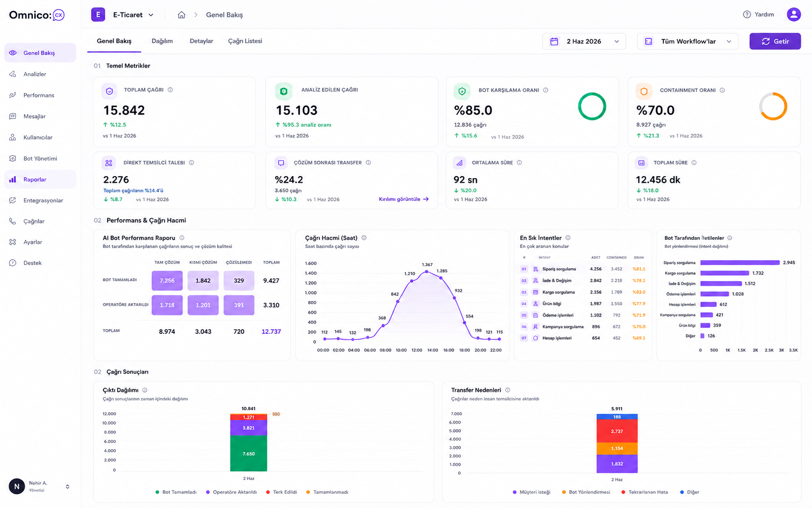The width and height of the screenshot is (812, 508).
Task: Switch to the Dağılım tab
Action: coord(162,41)
